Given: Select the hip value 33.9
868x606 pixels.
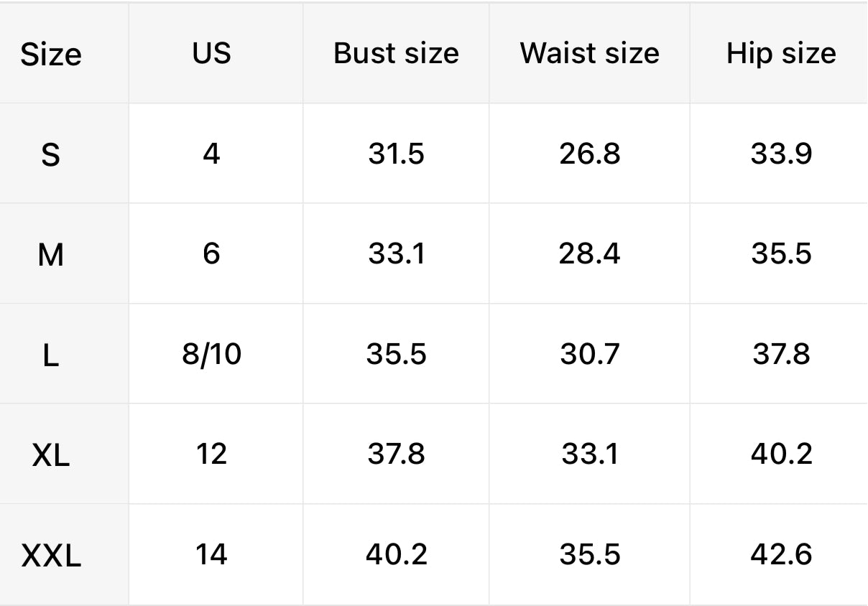Looking at the screenshot, I should [781, 154].
